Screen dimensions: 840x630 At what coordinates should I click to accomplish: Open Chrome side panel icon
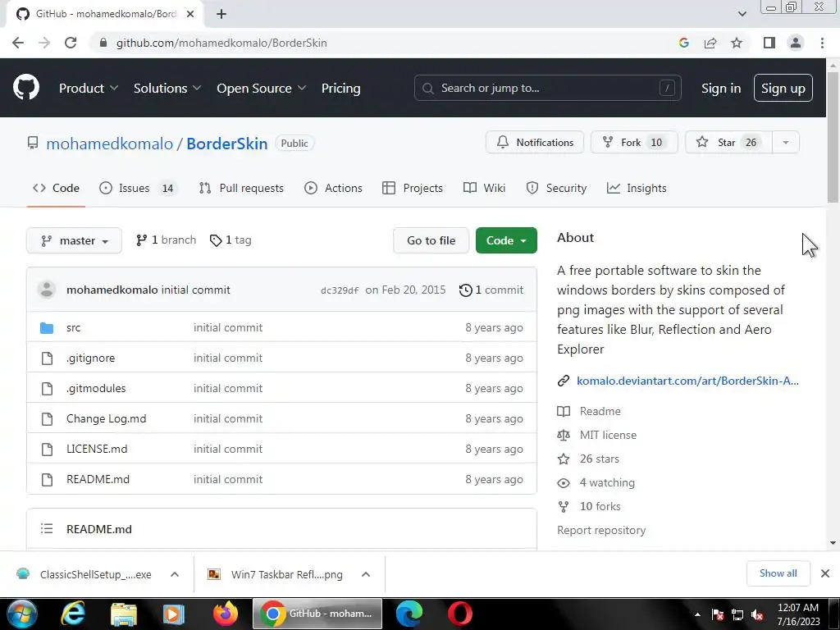(x=769, y=43)
